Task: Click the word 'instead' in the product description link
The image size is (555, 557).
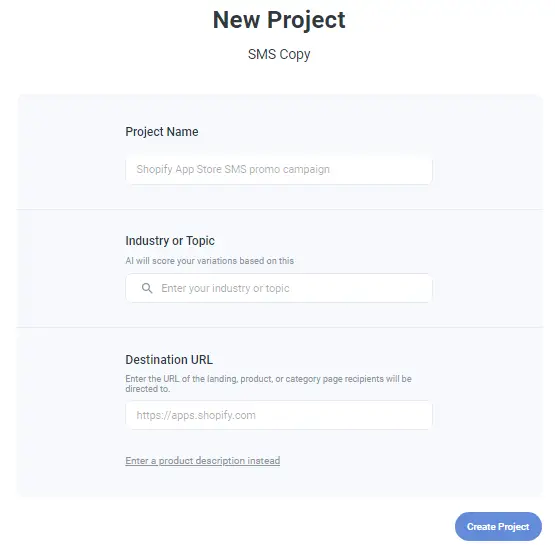Action: pos(264,461)
